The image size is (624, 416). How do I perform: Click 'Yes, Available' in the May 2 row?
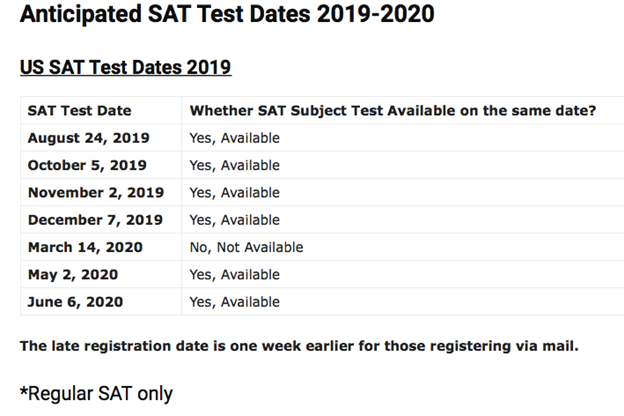(x=234, y=275)
